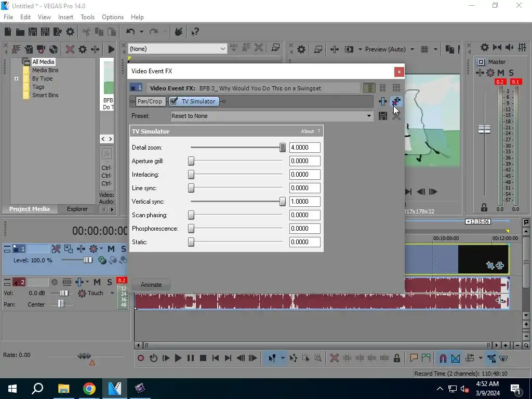Open Chrome from the Windows taskbar

point(89,389)
